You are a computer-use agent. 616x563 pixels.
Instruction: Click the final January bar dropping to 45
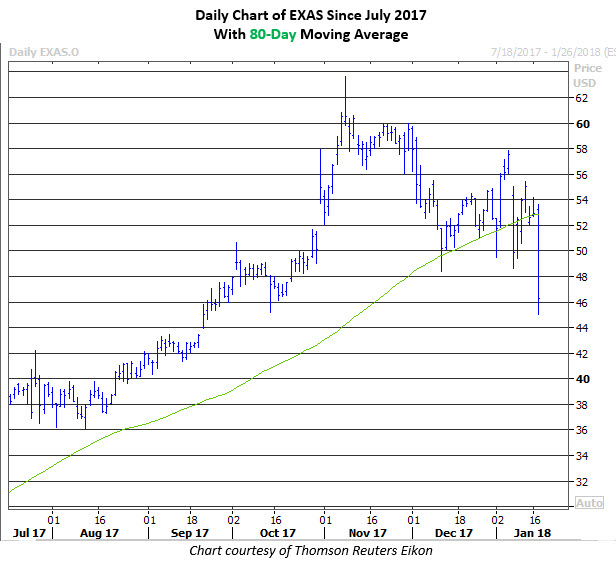coord(538,259)
